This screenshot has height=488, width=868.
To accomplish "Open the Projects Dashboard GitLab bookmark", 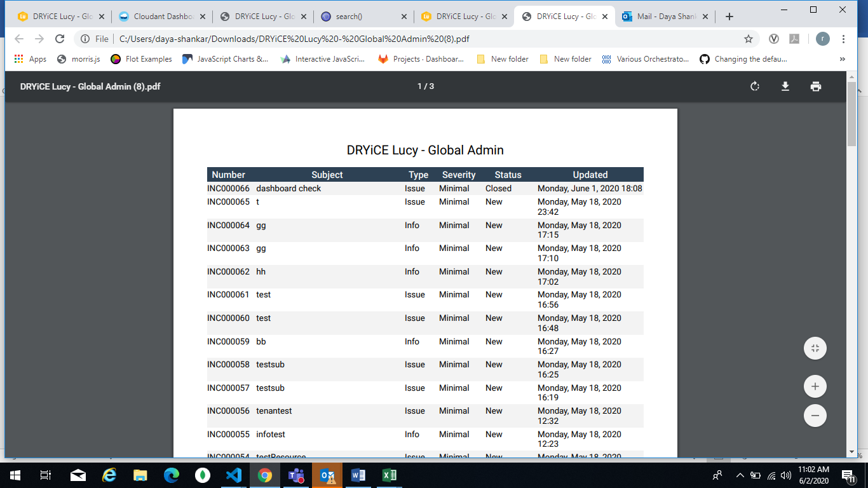I will pos(421,59).
